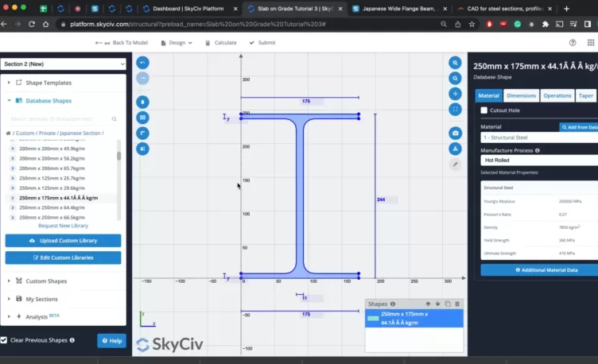Open the Hot Rolled manufacture process dropdown
The image size is (598, 364).
coord(539,160)
